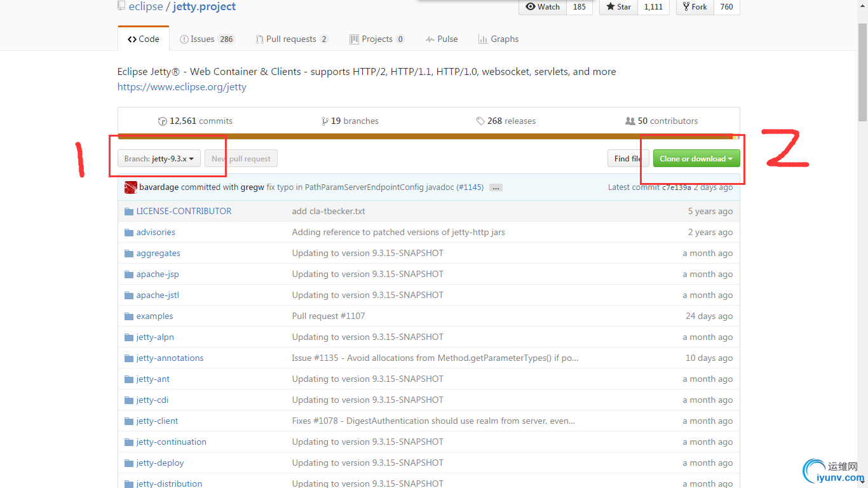
Task: Click the jetty-annotations folder icon
Action: [129, 358]
